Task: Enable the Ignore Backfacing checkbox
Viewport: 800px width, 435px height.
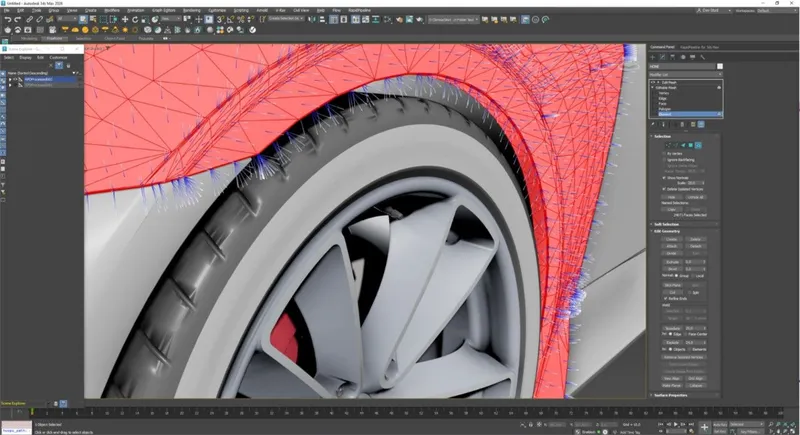Action: tap(666, 159)
